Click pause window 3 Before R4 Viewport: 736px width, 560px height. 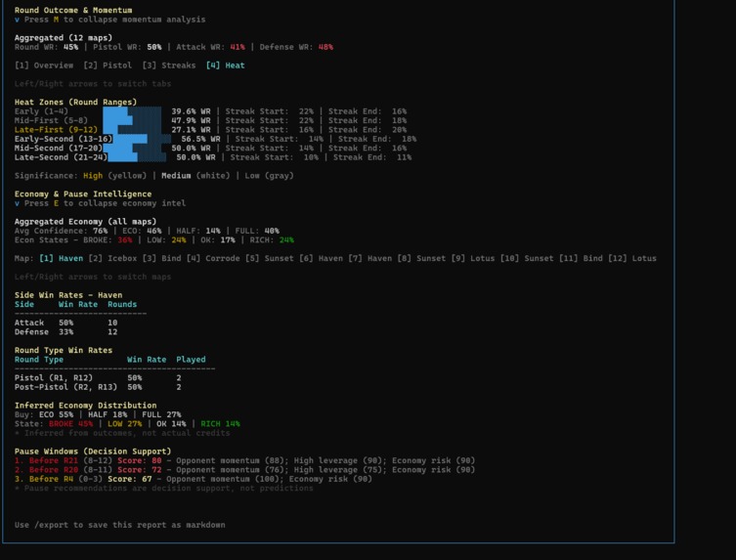pyautogui.click(x=193, y=479)
